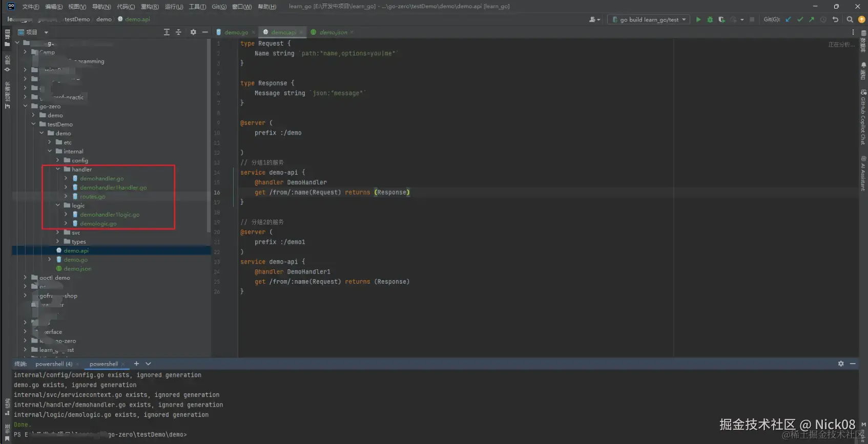This screenshot has height=444, width=868.
Task: Open the run configuration dropdown
Action: pyautogui.click(x=648, y=19)
